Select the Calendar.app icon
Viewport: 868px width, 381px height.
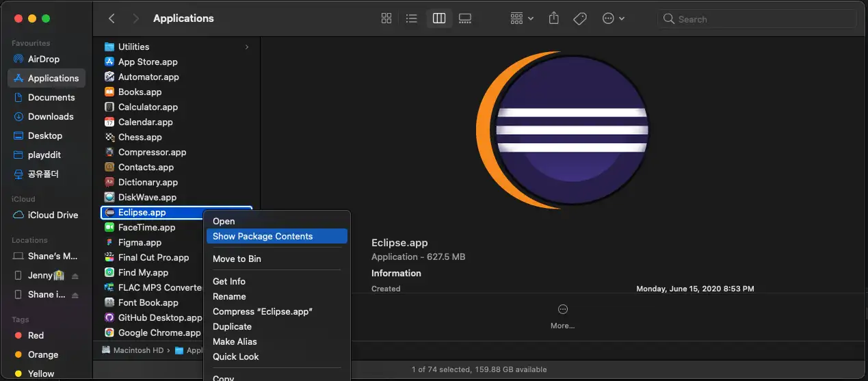point(109,122)
